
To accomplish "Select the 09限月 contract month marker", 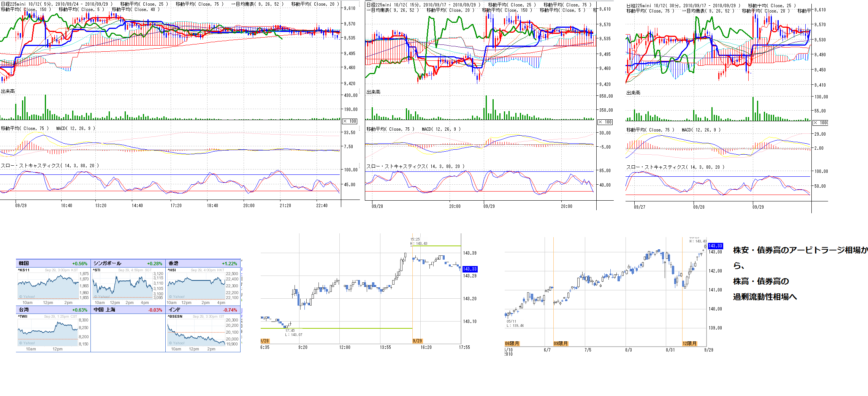I will (561, 344).
